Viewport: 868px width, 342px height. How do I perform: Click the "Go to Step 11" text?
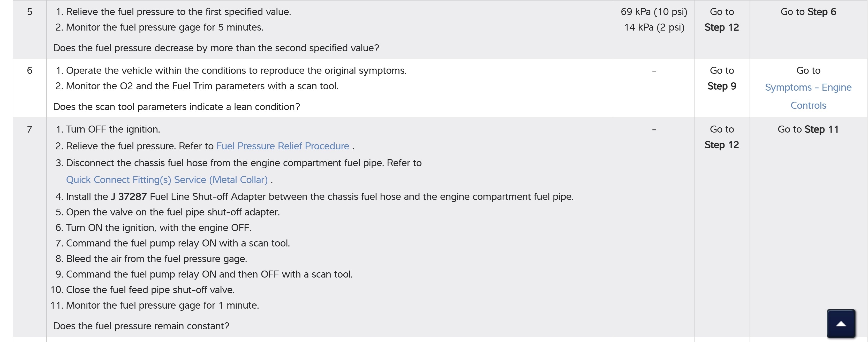pyautogui.click(x=808, y=129)
